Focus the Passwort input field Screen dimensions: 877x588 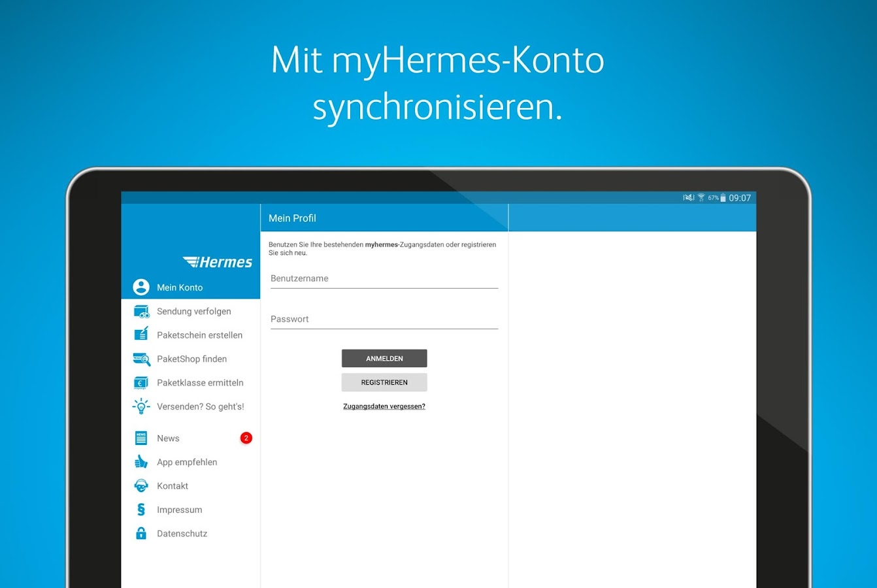384,319
